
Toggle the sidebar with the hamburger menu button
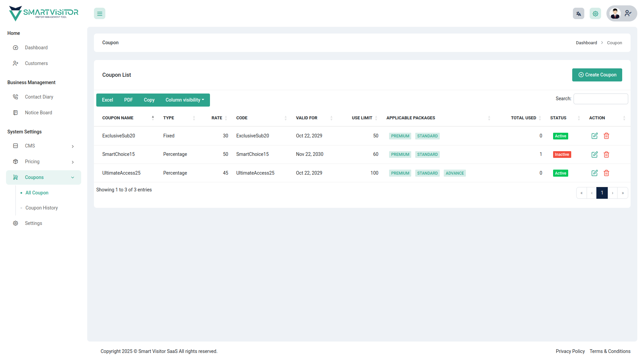pos(99,13)
